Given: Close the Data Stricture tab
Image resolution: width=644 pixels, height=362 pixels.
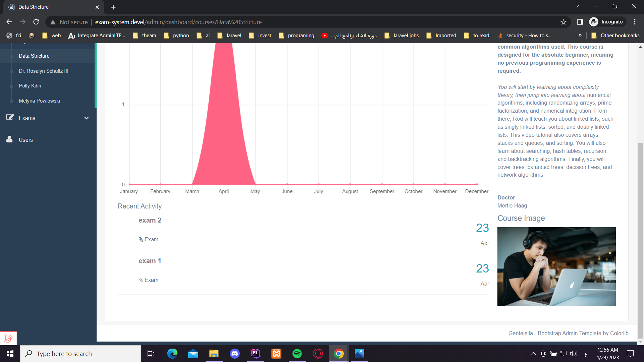Looking at the screenshot, I should [97, 7].
